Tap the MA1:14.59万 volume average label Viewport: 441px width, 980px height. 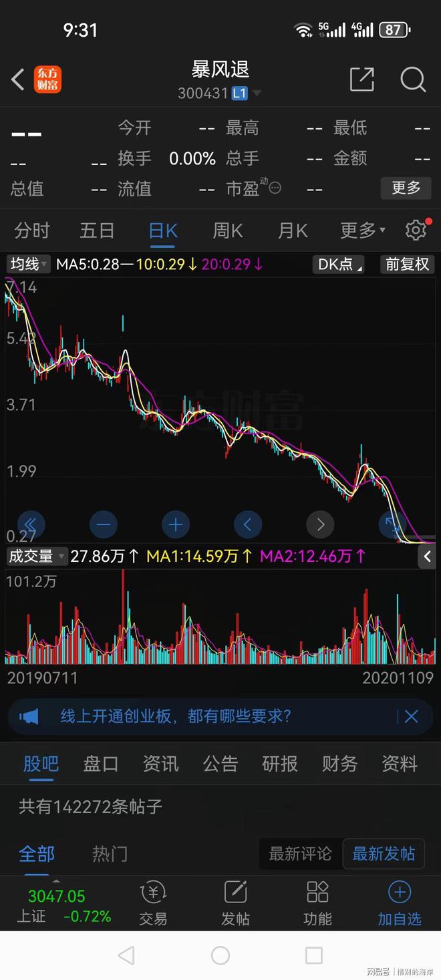point(200,556)
